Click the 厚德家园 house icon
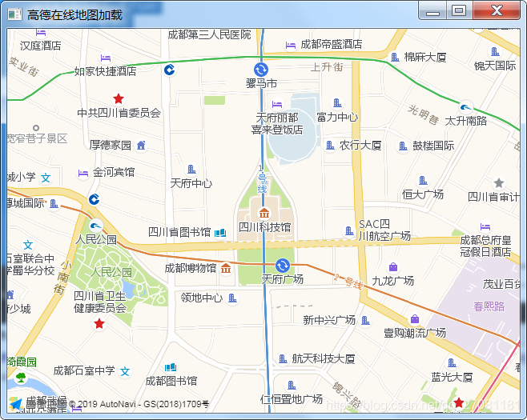Screen dimensions: 527x420 (x=141, y=146)
